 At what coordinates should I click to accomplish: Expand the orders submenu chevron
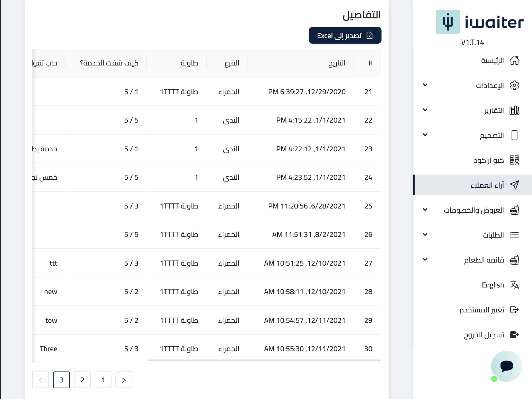click(x=425, y=235)
